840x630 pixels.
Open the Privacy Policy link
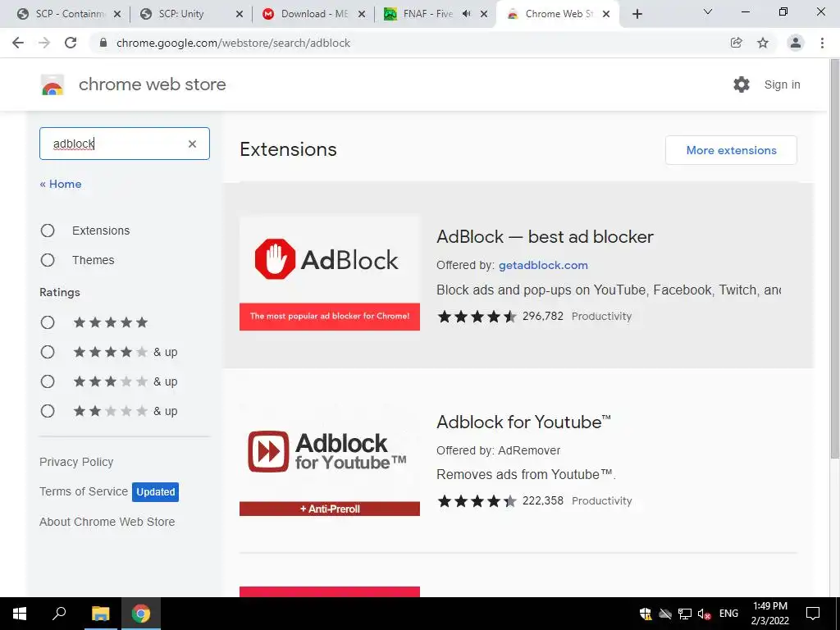pyautogui.click(x=76, y=462)
